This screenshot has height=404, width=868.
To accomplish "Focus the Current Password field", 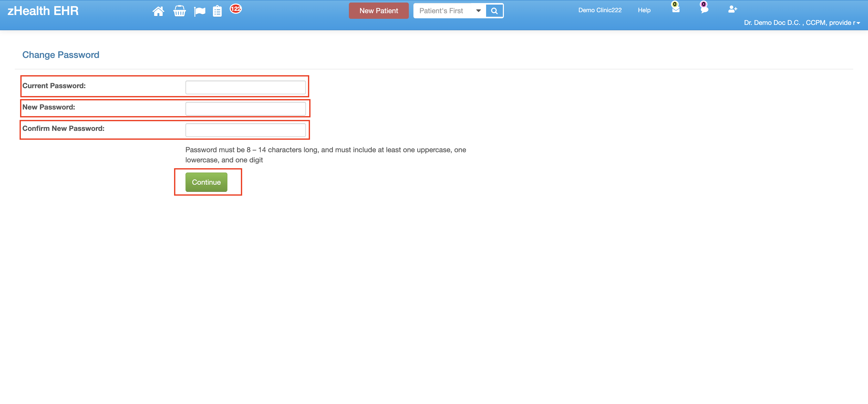I will (x=245, y=87).
